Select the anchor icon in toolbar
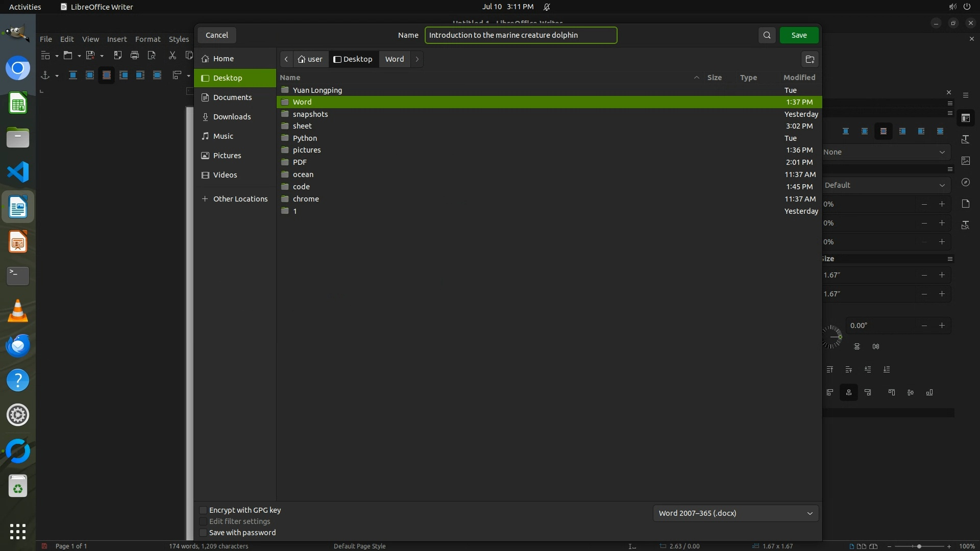Viewport: 980px width, 551px height. pos(45,75)
